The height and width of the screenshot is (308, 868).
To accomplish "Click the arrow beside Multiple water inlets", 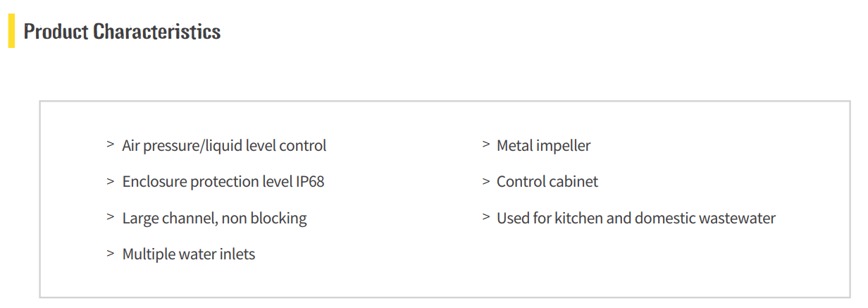I will (111, 253).
